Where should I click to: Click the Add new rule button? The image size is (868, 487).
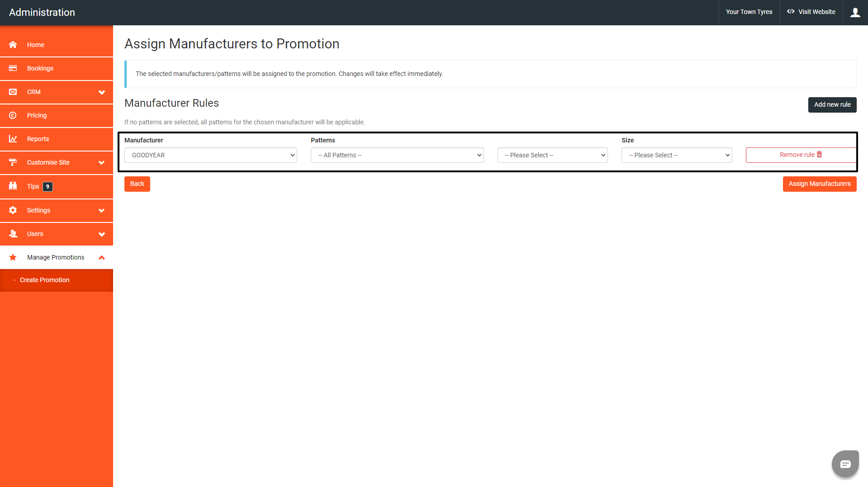(832, 104)
